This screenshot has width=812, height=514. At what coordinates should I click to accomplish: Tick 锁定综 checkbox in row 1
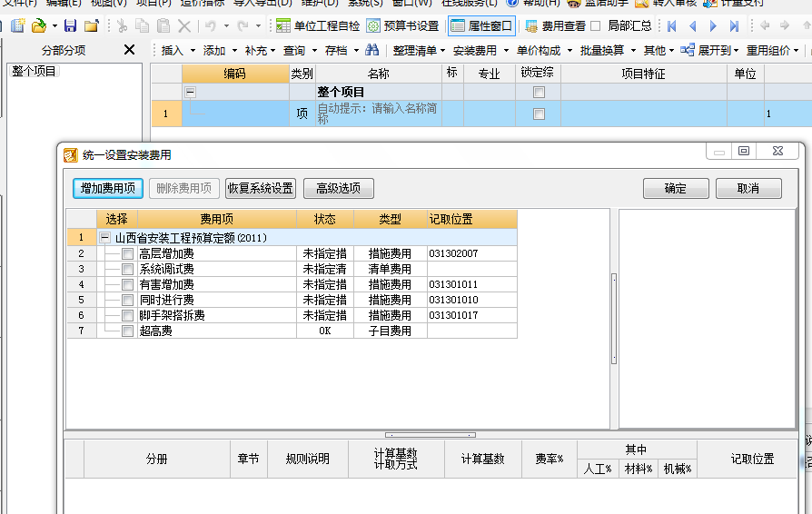coord(539,114)
